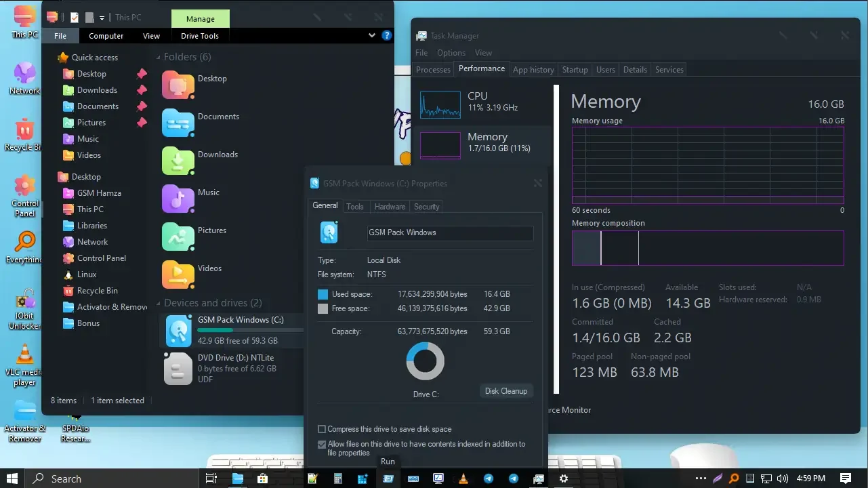868x488 pixels.
Task: Collapse the Folders (6) section
Action: [157, 57]
